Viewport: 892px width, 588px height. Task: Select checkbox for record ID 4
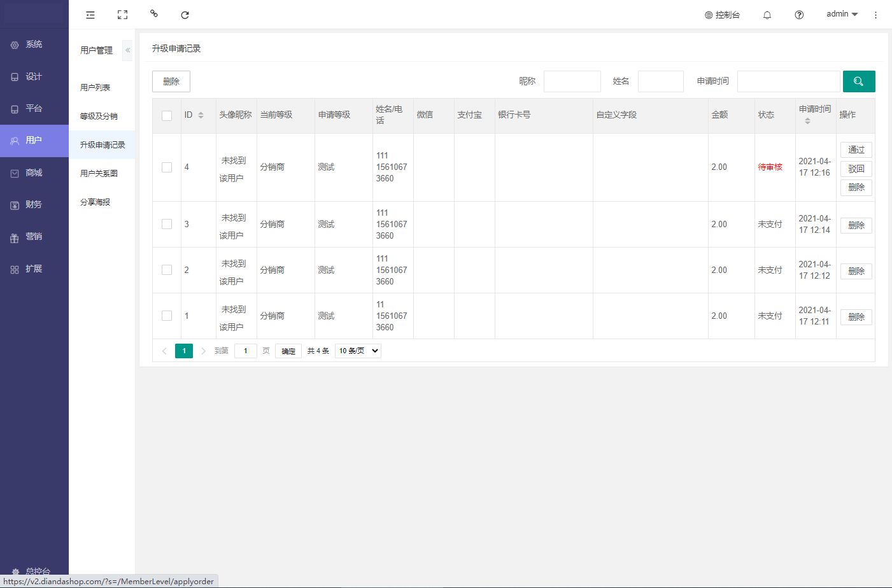click(x=167, y=167)
